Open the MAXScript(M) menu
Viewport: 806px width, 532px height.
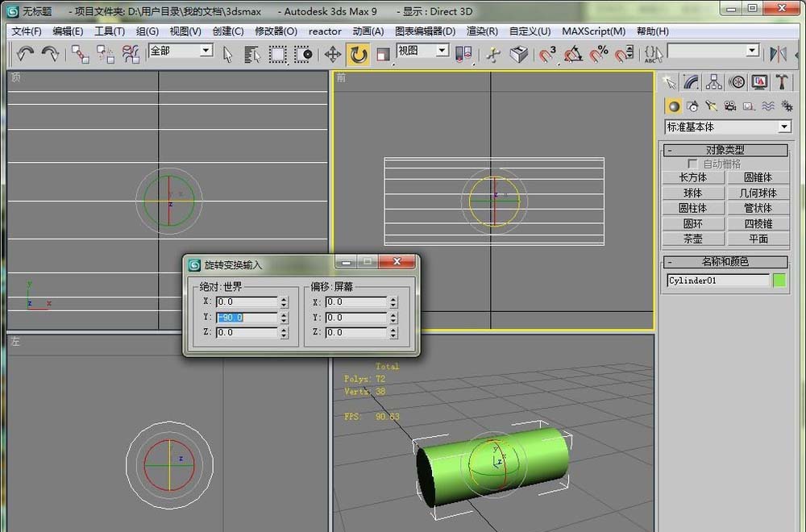[594, 31]
